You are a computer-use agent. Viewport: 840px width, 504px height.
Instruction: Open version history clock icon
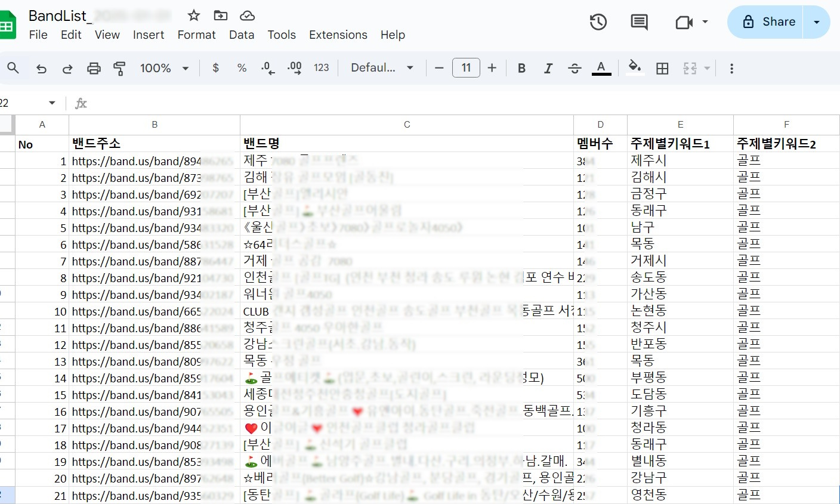[598, 22]
